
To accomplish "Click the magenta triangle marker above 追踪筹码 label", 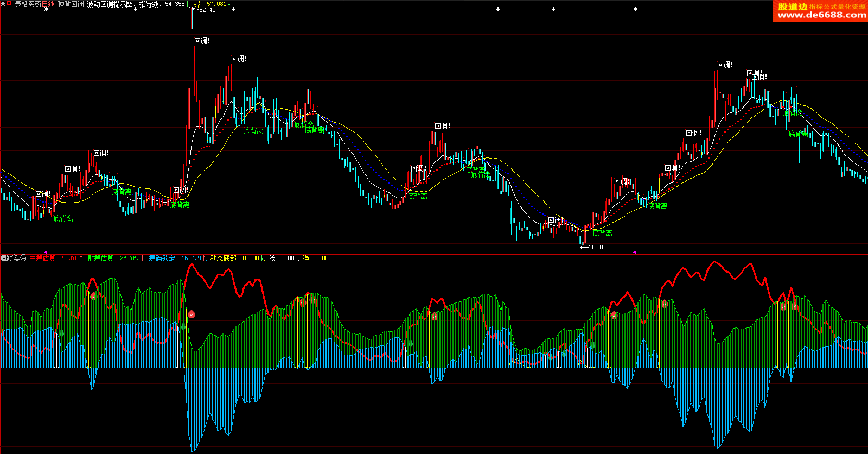I will pyautogui.click(x=46, y=252).
